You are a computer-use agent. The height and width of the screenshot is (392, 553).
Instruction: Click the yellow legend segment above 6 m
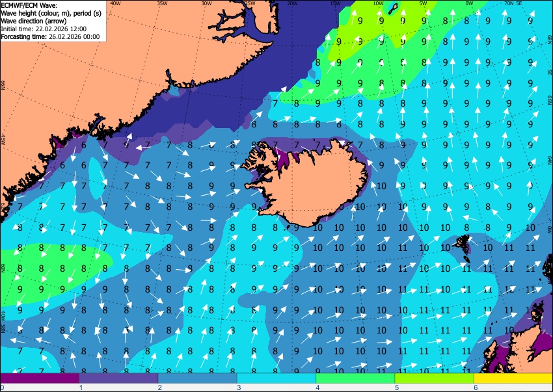click(x=513, y=378)
